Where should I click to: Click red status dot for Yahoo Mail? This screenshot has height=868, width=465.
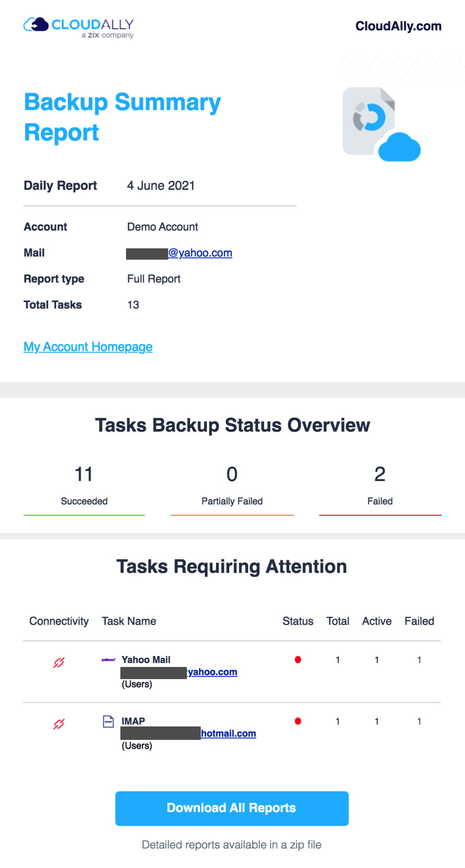pyautogui.click(x=298, y=660)
